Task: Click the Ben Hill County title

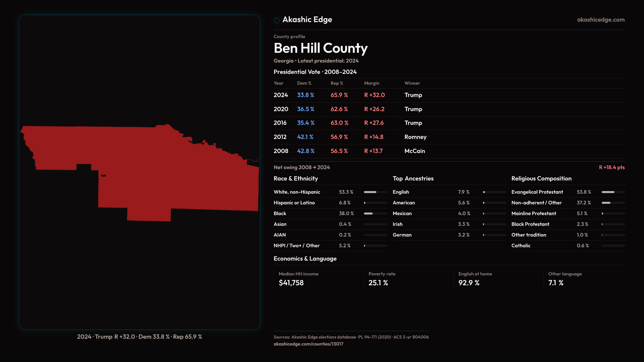Action: 320,48
